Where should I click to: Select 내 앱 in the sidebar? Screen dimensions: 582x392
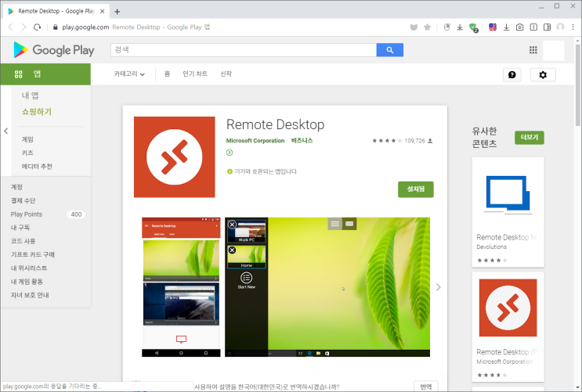[x=30, y=95]
